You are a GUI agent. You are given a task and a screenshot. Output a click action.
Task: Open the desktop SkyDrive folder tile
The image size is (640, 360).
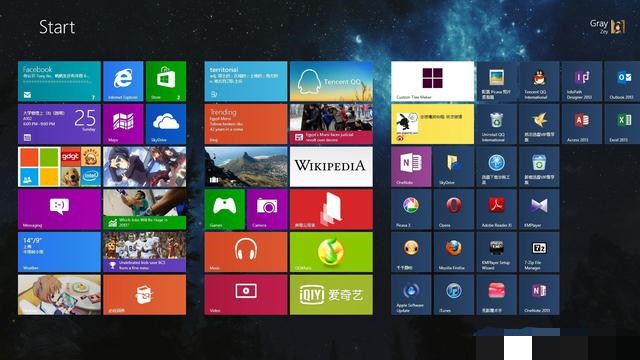[x=453, y=167]
